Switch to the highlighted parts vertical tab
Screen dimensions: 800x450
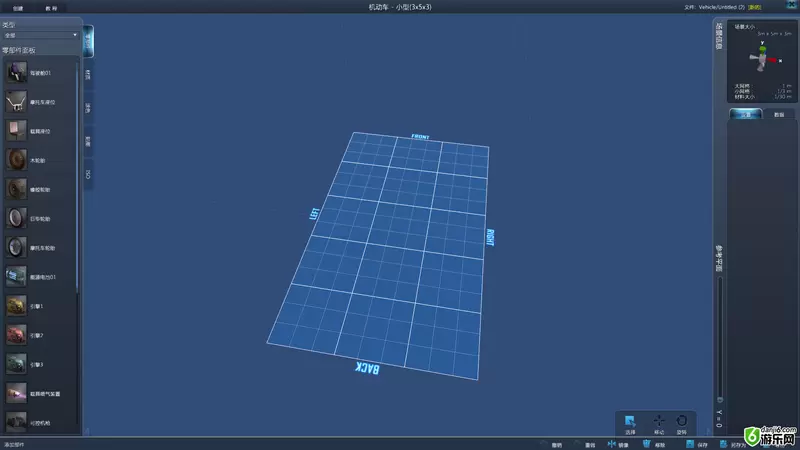click(88, 41)
